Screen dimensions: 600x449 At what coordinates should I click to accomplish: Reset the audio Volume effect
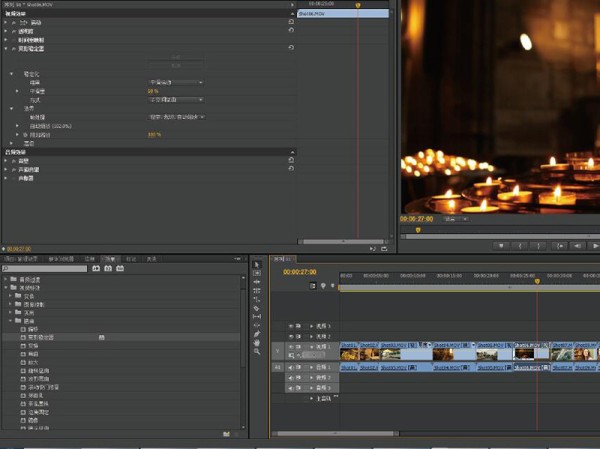pos(291,160)
